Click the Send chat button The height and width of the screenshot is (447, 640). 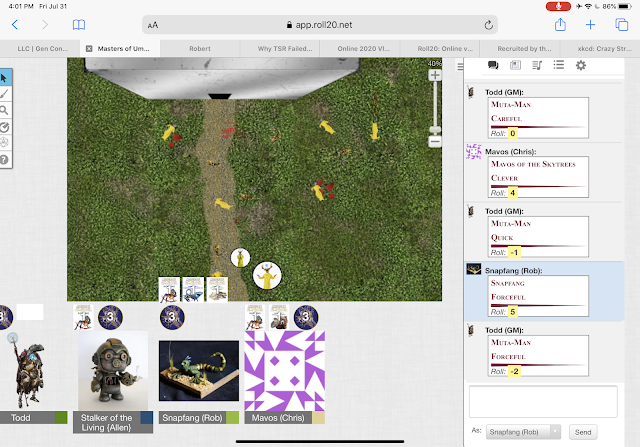pyautogui.click(x=583, y=432)
